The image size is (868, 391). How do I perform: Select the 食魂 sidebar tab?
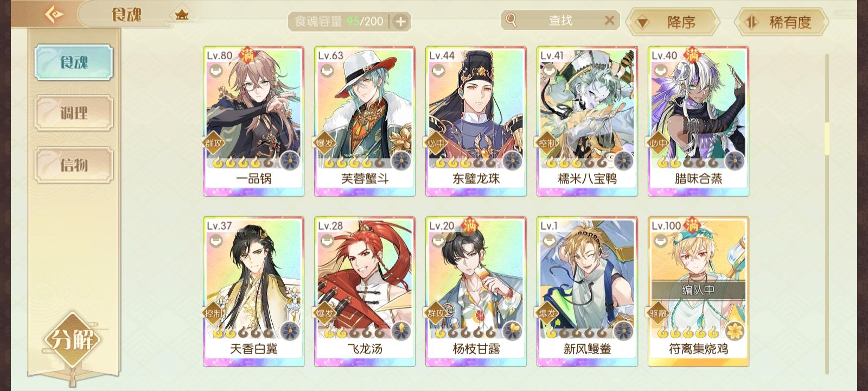[x=74, y=62]
